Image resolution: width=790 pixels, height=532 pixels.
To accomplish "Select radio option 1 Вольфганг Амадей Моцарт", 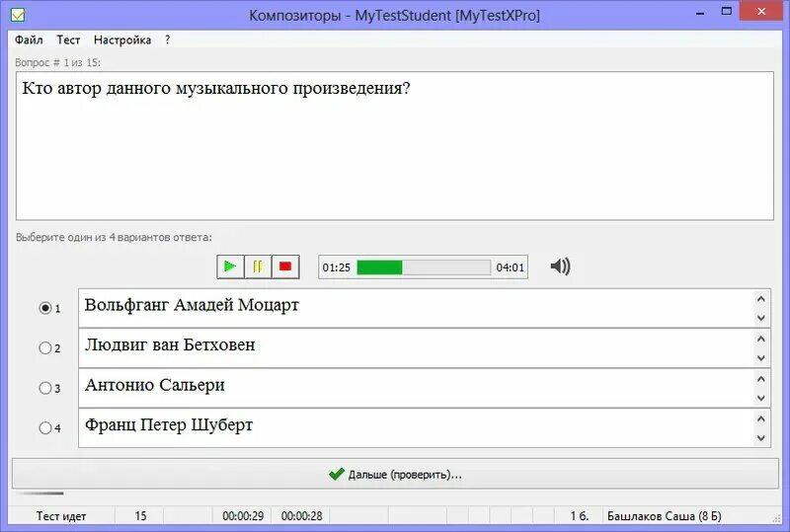I will tap(45, 308).
